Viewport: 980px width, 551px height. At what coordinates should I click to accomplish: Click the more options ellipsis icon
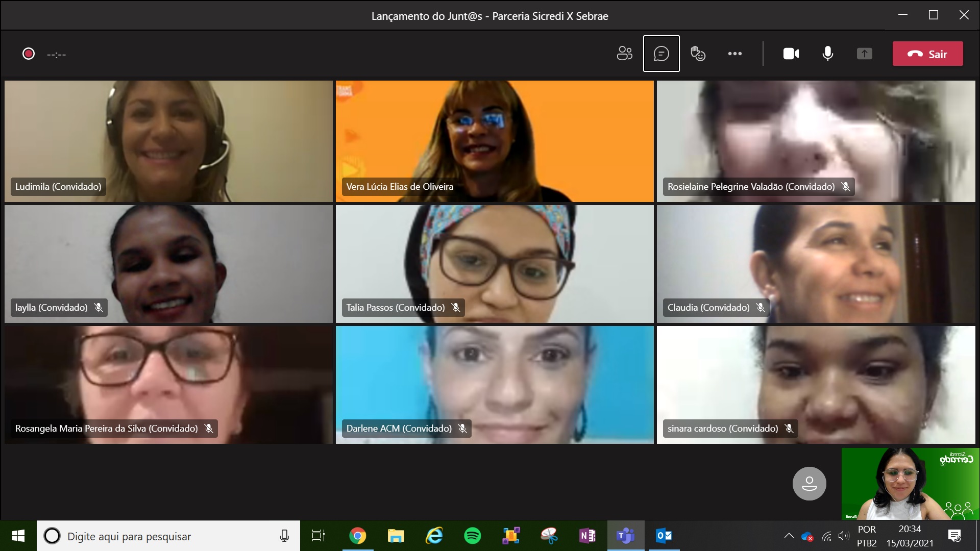tap(735, 54)
